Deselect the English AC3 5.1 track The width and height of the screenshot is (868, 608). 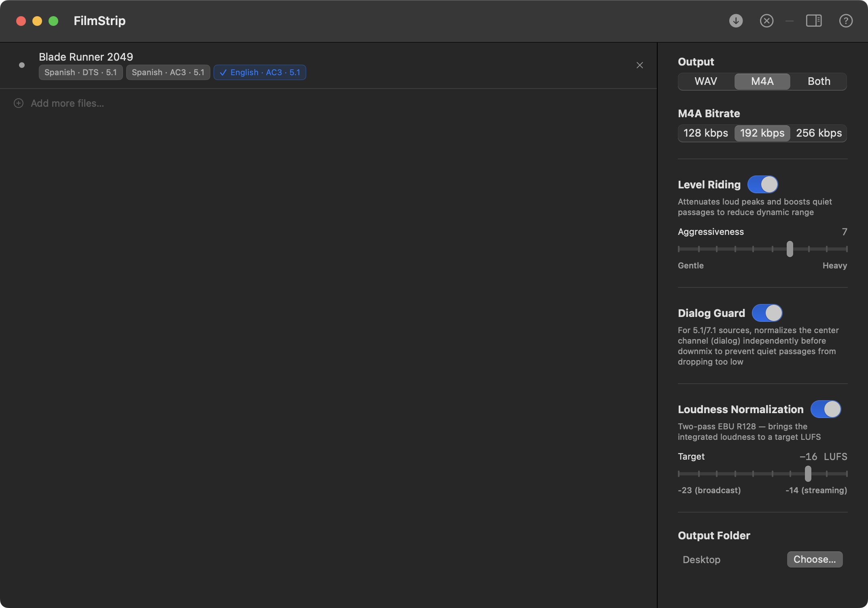(260, 72)
